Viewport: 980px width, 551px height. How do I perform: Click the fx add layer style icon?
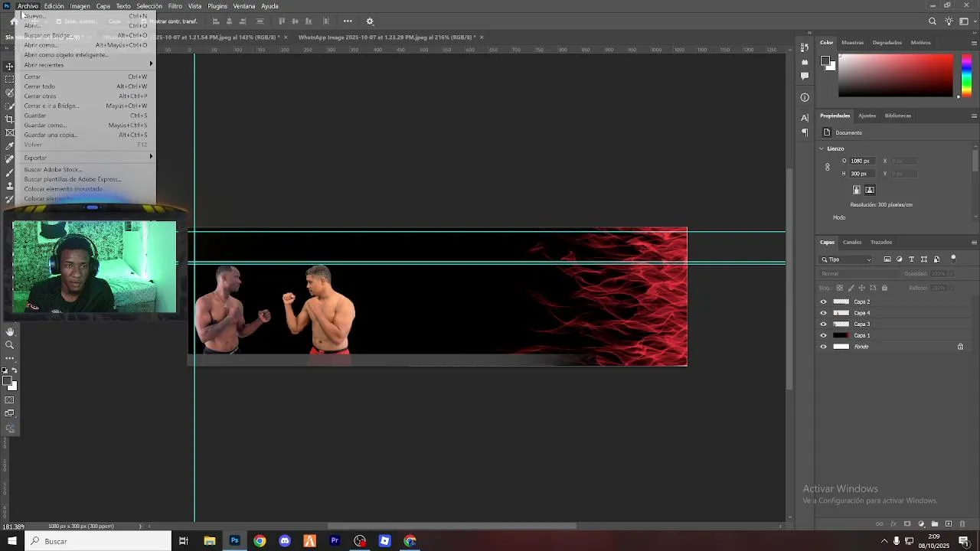click(x=893, y=524)
